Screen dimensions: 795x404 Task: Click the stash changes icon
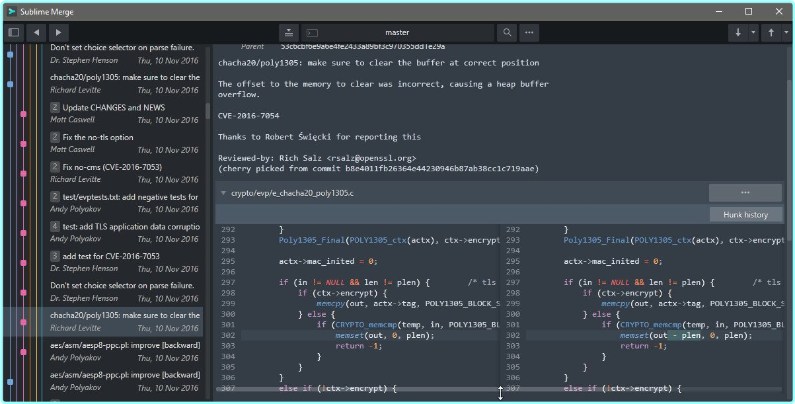click(x=288, y=32)
